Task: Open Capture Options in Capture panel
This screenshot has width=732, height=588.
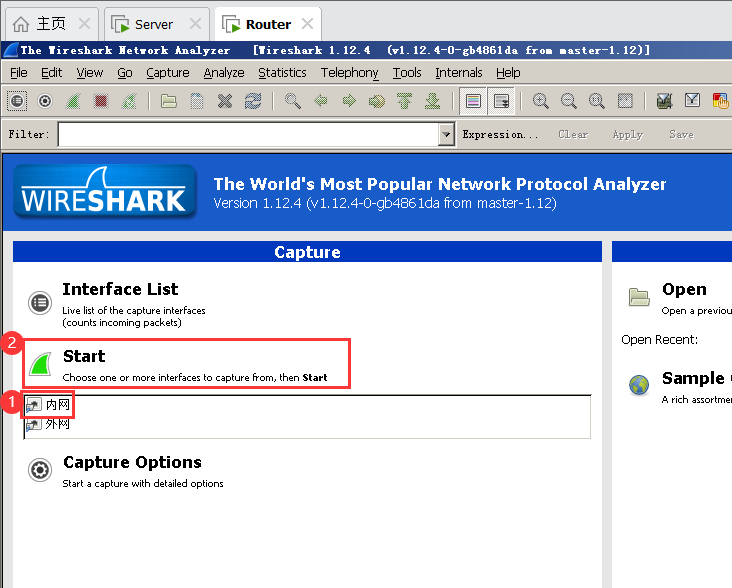Action: click(x=132, y=462)
